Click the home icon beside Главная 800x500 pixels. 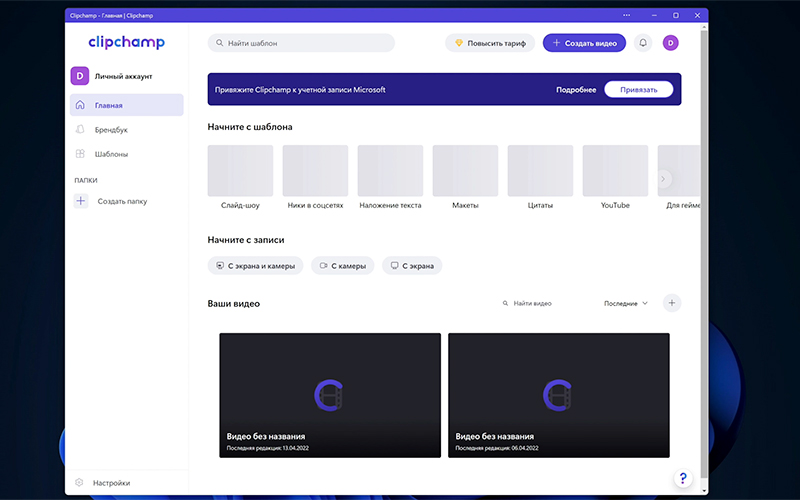(80, 105)
